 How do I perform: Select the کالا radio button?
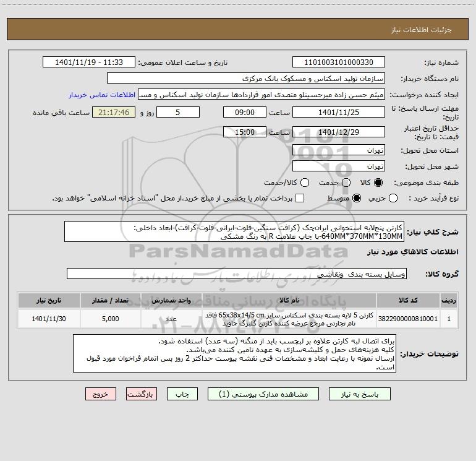(x=378, y=183)
